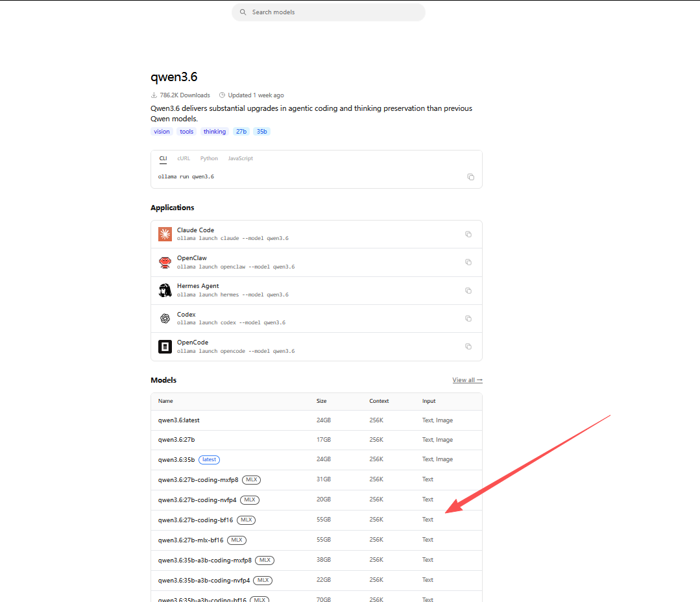
Task: Select the tools tag
Action: point(187,132)
